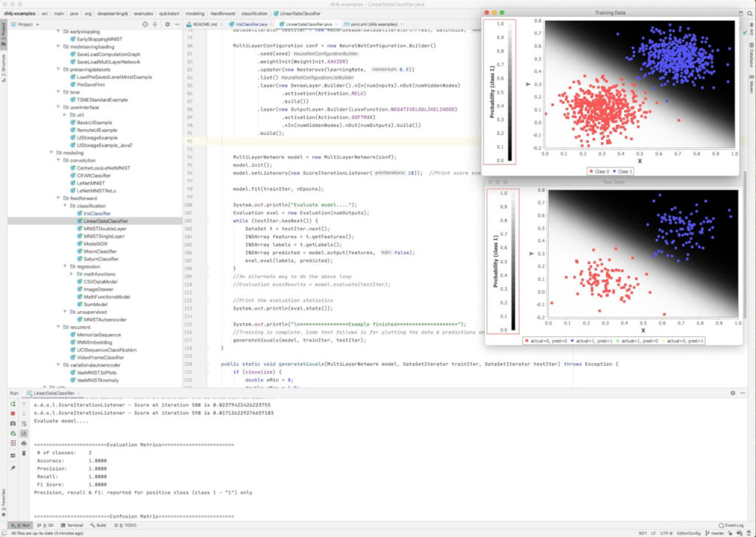The height and width of the screenshot is (537, 756).
Task: Switch to pom.xml (dl4j-examples) tab
Action: [x=373, y=24]
